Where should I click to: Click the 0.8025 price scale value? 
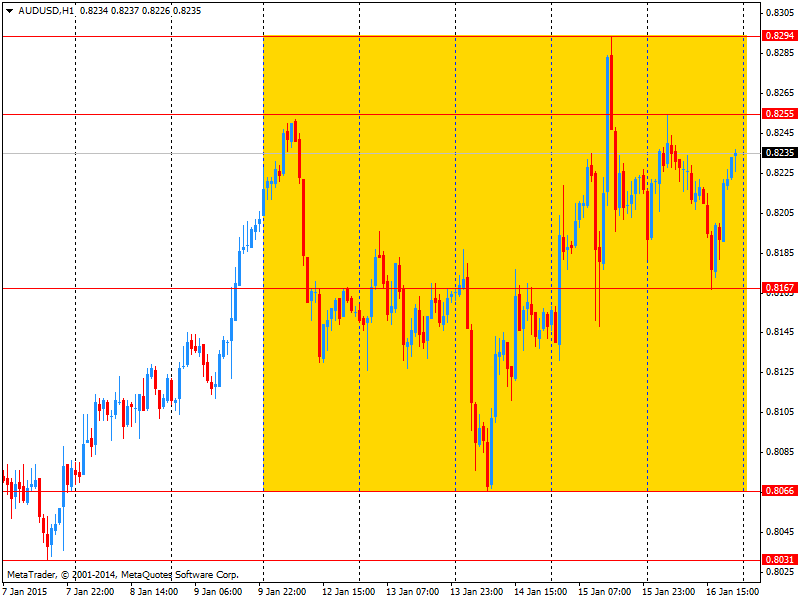coord(779,572)
